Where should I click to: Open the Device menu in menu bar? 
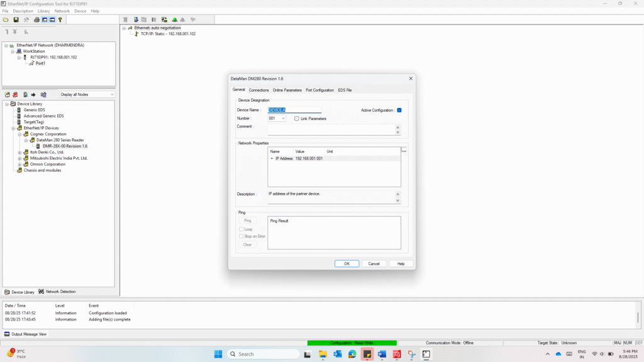[80, 11]
